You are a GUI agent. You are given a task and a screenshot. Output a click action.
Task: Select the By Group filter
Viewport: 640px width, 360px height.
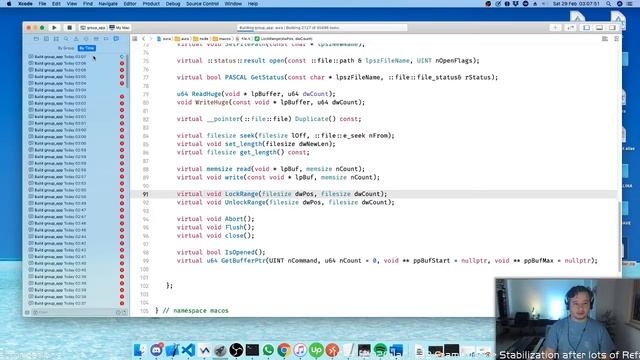[x=66, y=48]
